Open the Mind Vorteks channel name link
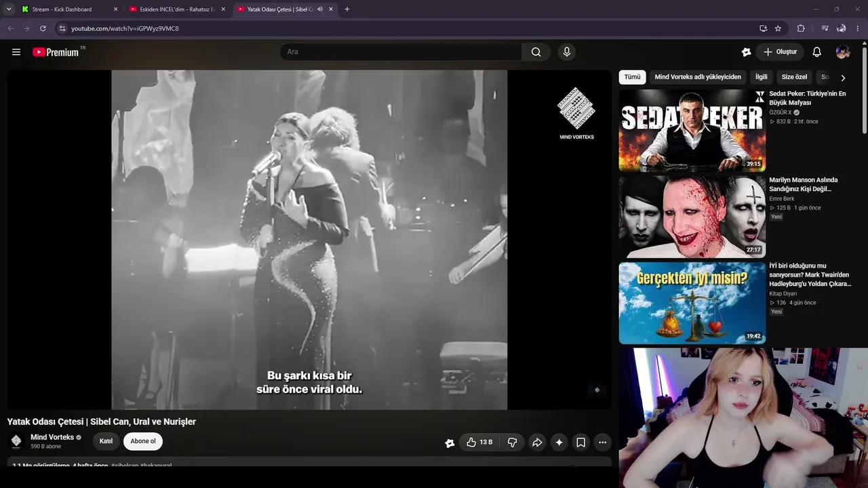This screenshot has width=868, height=488. pos(52,437)
